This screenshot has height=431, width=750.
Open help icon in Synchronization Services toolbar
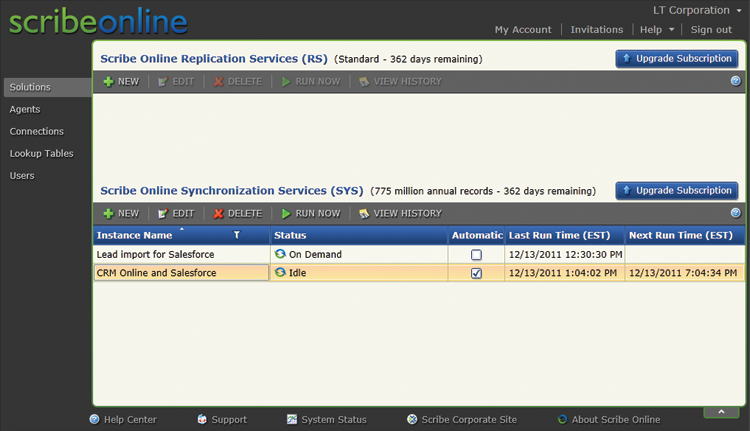coord(736,213)
